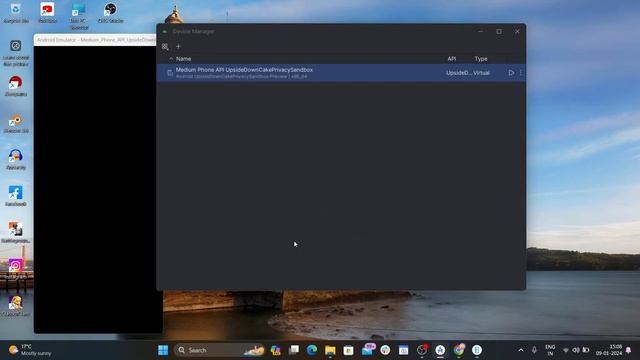640x360 pixels.
Task: Click the device pairing icon in Device Manager toolbar
Action: (x=165, y=47)
